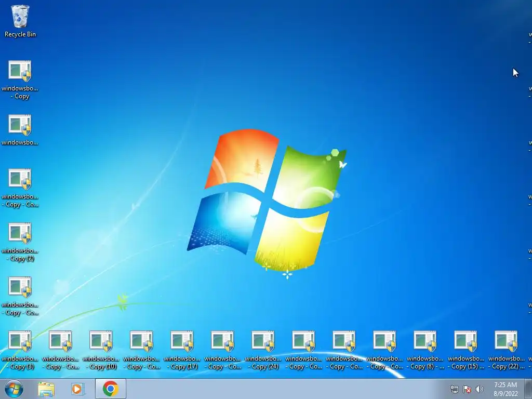The width and height of the screenshot is (532, 399).
Task: Select the 'windowsbo... - Copy (17)' desktop icon
Action: (182, 350)
